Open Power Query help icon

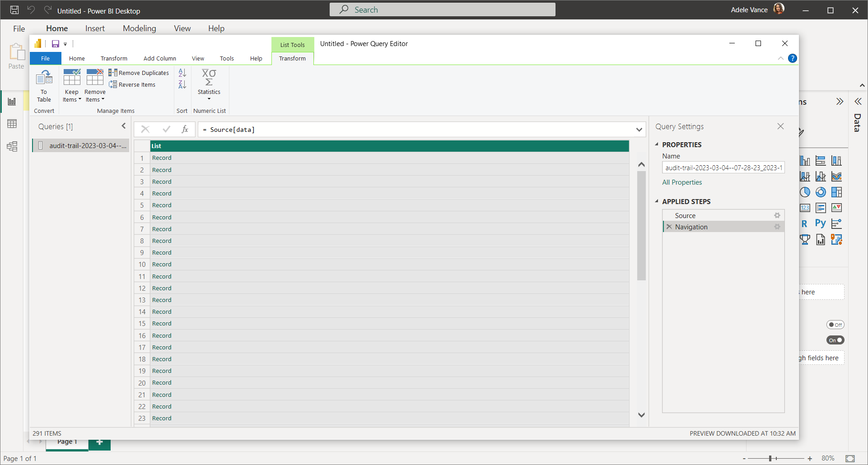(x=792, y=58)
